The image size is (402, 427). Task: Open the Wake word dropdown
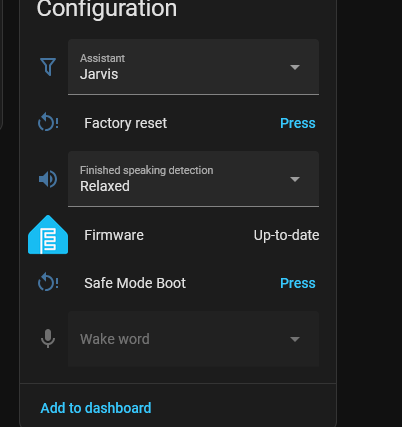[193, 339]
